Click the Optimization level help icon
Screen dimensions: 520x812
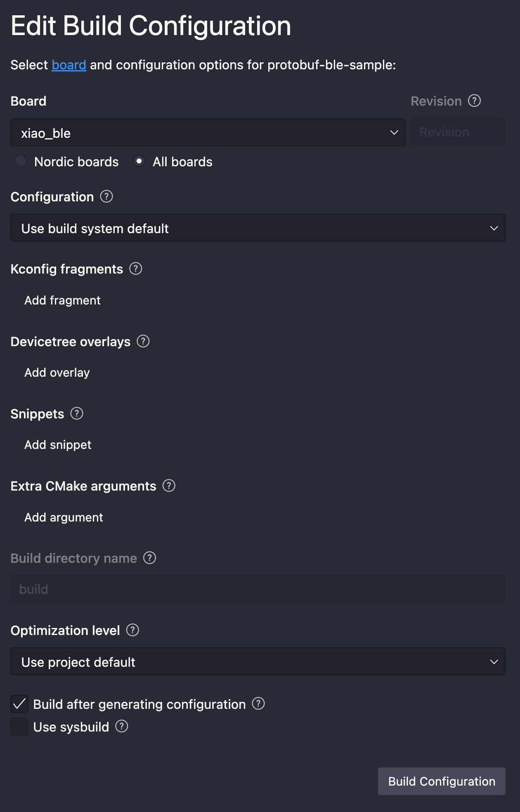[132, 630]
